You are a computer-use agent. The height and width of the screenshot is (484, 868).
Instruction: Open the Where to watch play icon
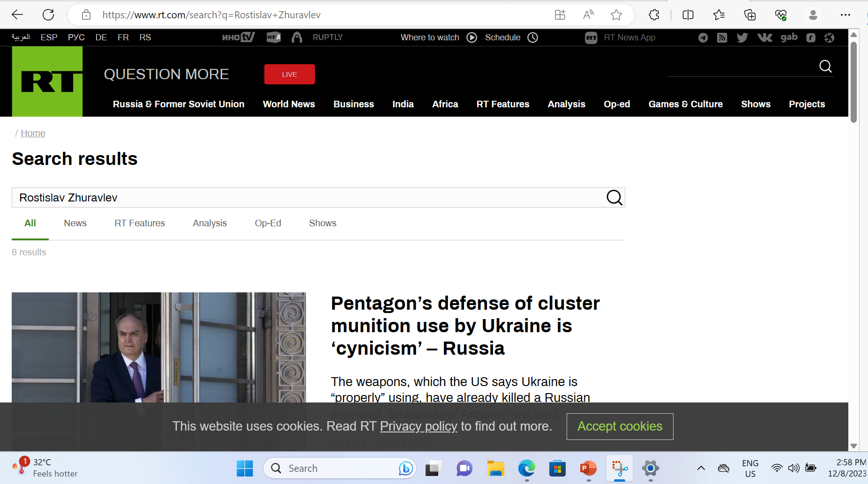point(472,37)
